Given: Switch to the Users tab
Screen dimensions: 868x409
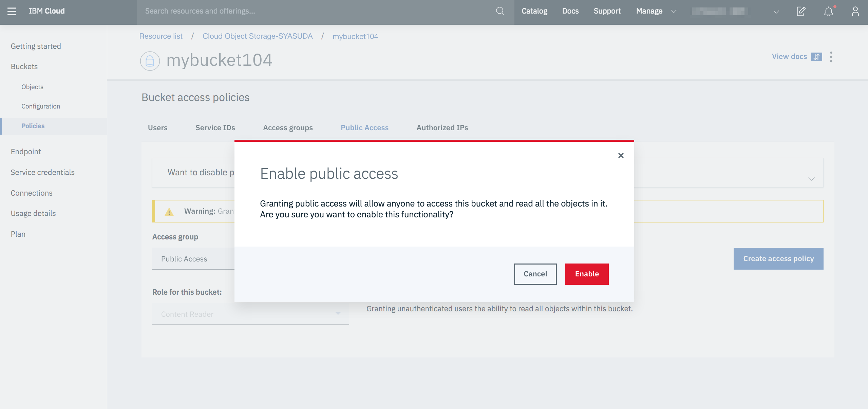Looking at the screenshot, I should click(158, 128).
